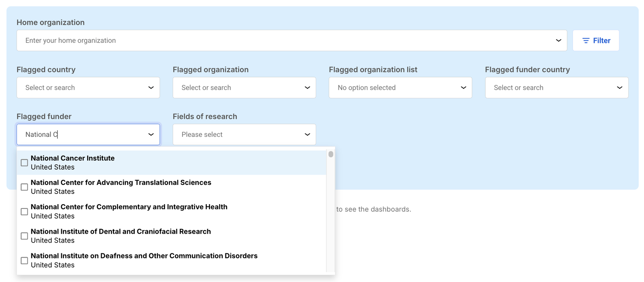Check the National Cancer Institute checkbox

pyautogui.click(x=24, y=163)
